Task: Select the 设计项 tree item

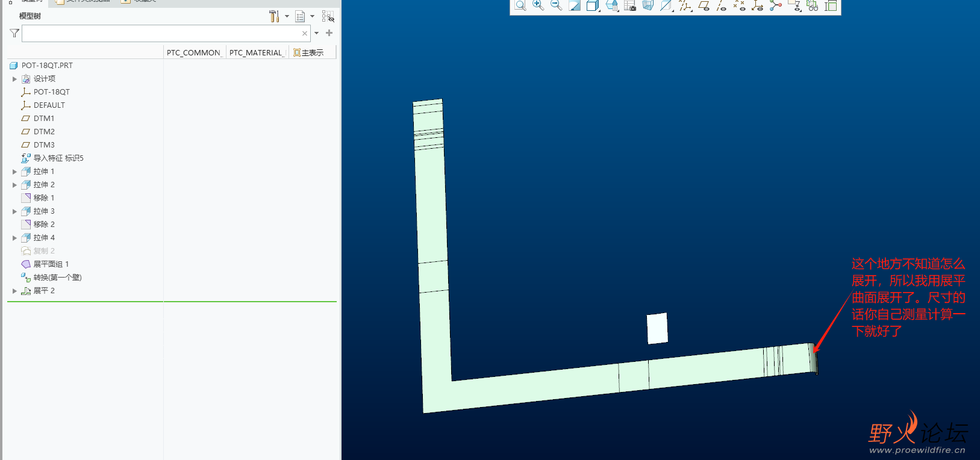Action: click(x=45, y=79)
